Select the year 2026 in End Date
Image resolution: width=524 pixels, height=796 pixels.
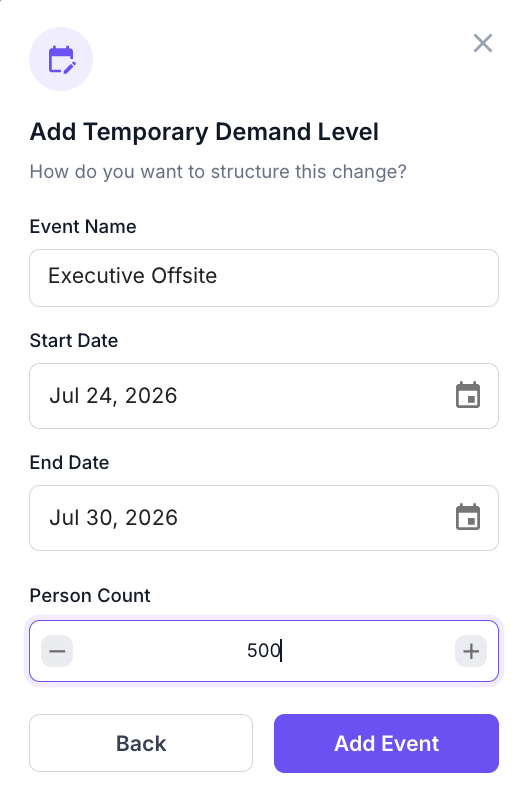coord(151,518)
